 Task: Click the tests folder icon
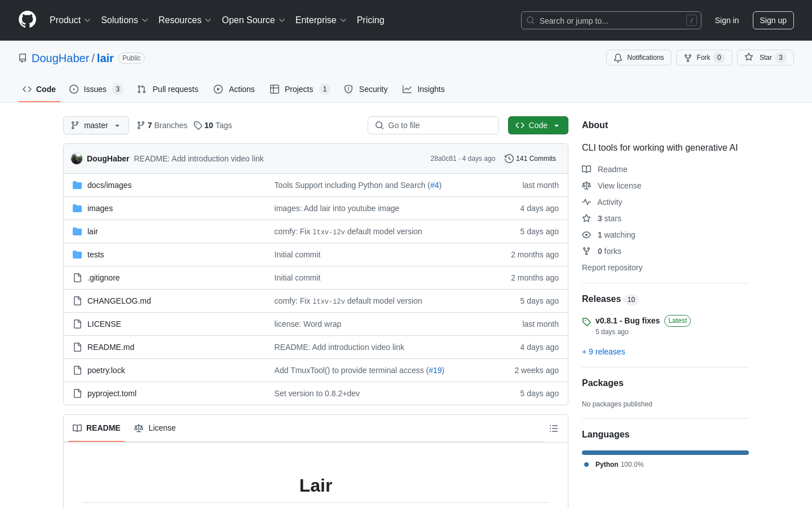77,255
